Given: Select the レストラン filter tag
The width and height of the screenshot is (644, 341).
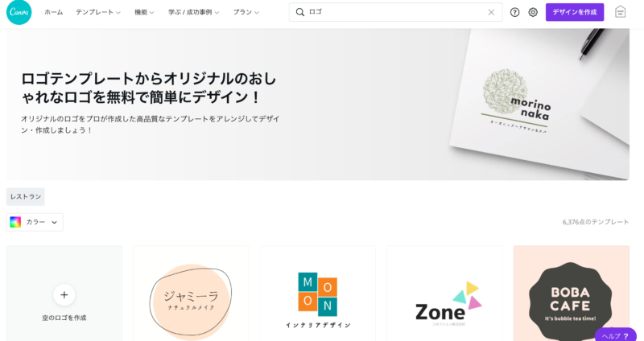Looking at the screenshot, I should pyautogui.click(x=26, y=196).
